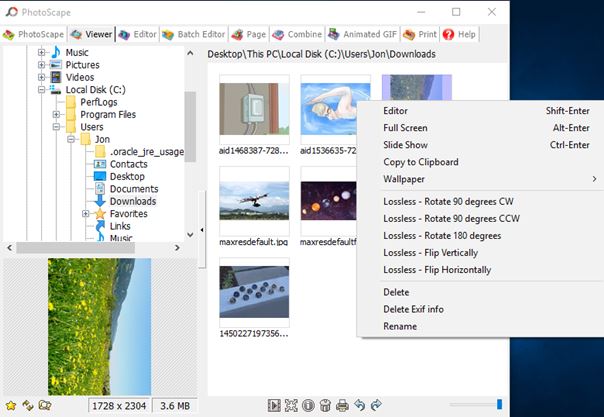The height and width of the screenshot is (417, 604).
Task: Click the red Help icon
Action: pyautogui.click(x=448, y=34)
